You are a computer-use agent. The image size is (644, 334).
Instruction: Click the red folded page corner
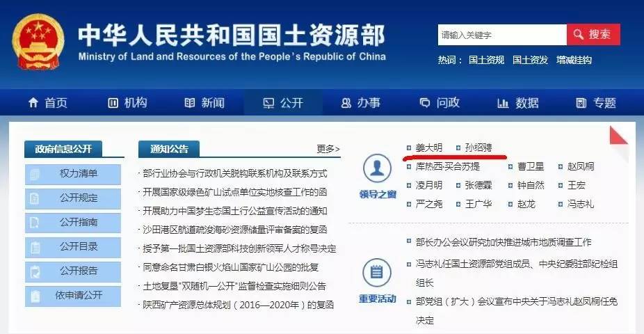tap(618, 136)
